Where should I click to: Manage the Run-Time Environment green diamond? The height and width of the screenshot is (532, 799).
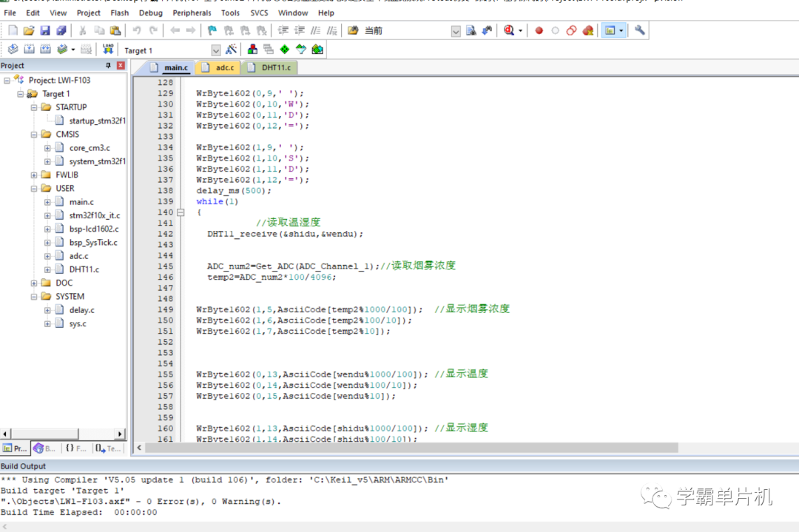[x=284, y=50]
